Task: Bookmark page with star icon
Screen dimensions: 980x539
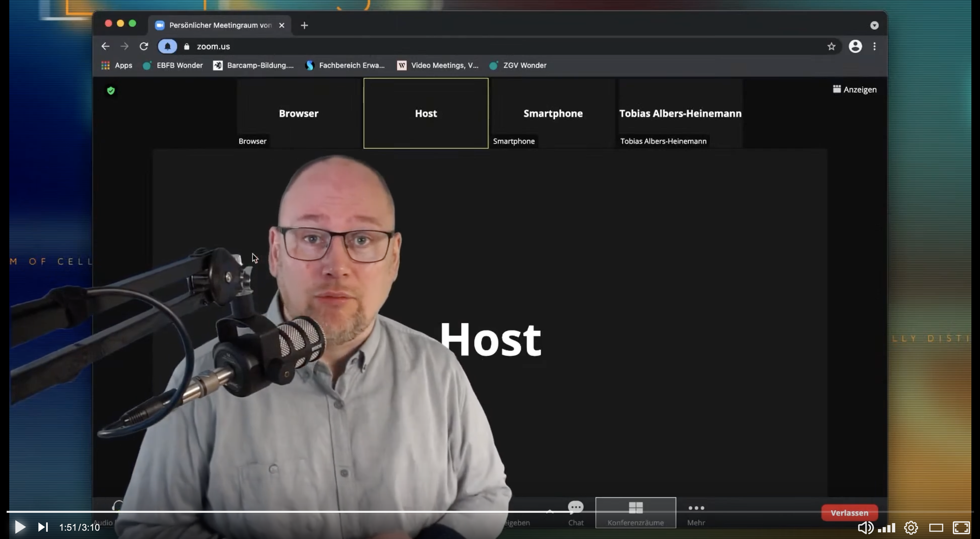Action: 831,46
